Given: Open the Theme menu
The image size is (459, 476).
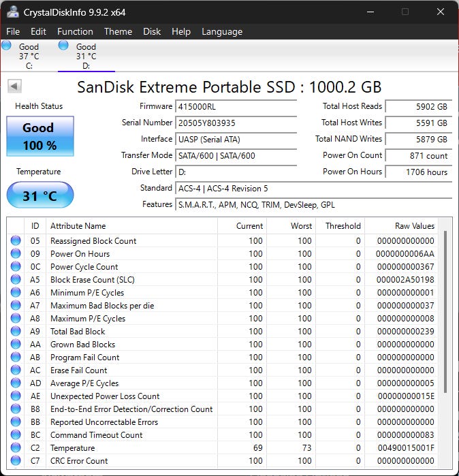Looking at the screenshot, I should point(118,31).
